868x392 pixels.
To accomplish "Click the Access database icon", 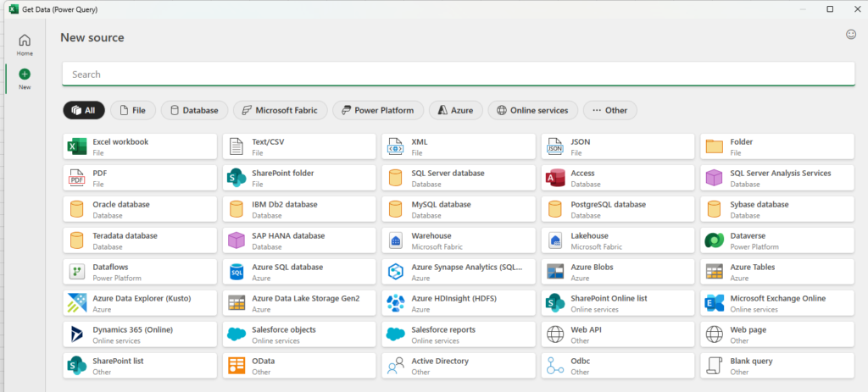I will (554, 178).
